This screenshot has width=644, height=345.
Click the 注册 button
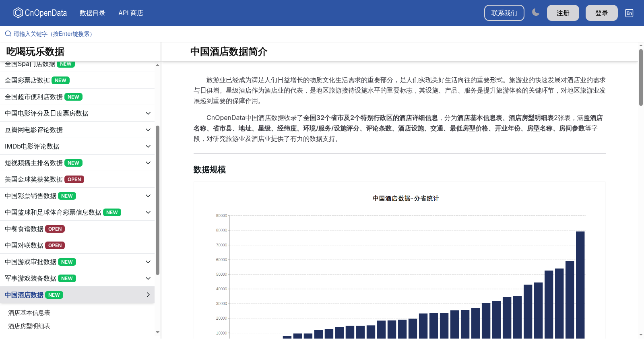click(x=563, y=13)
